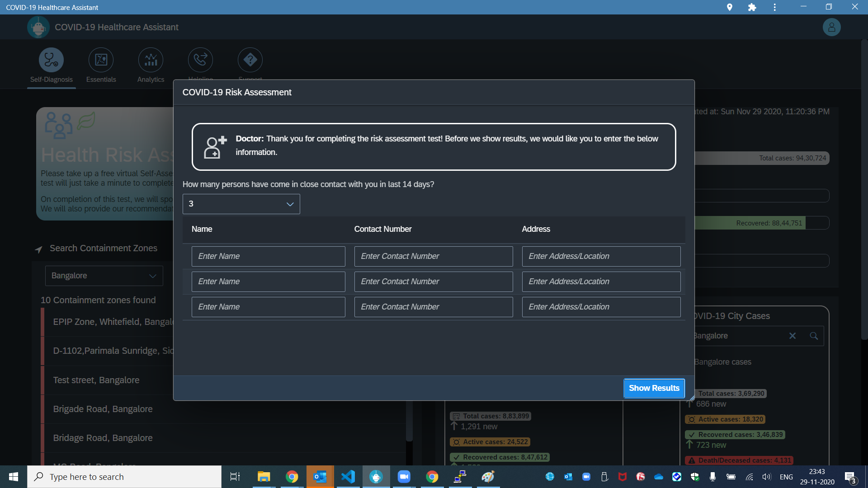Click the Active cases: 18,320 badge
This screenshot has height=488, width=868.
click(726, 419)
